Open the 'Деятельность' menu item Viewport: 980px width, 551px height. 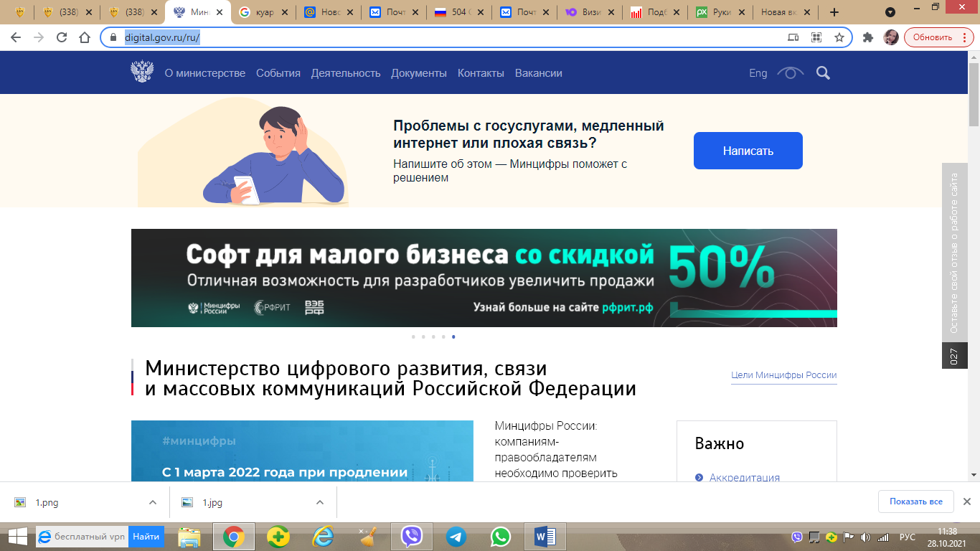tap(346, 73)
